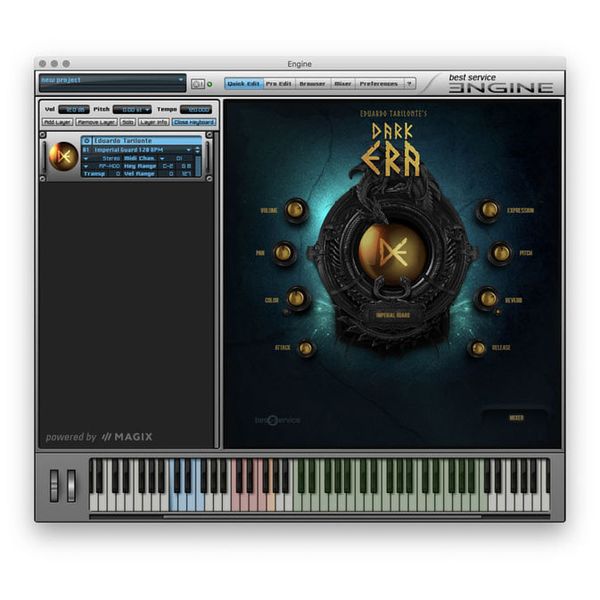The image size is (600, 600).
Task: Click the Midi channel number 01
Action: [x=179, y=158]
